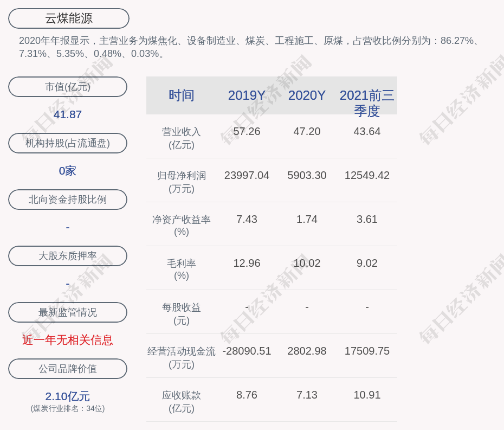
Task: Select the 市值(亿元) label pill
Action: 68,87
